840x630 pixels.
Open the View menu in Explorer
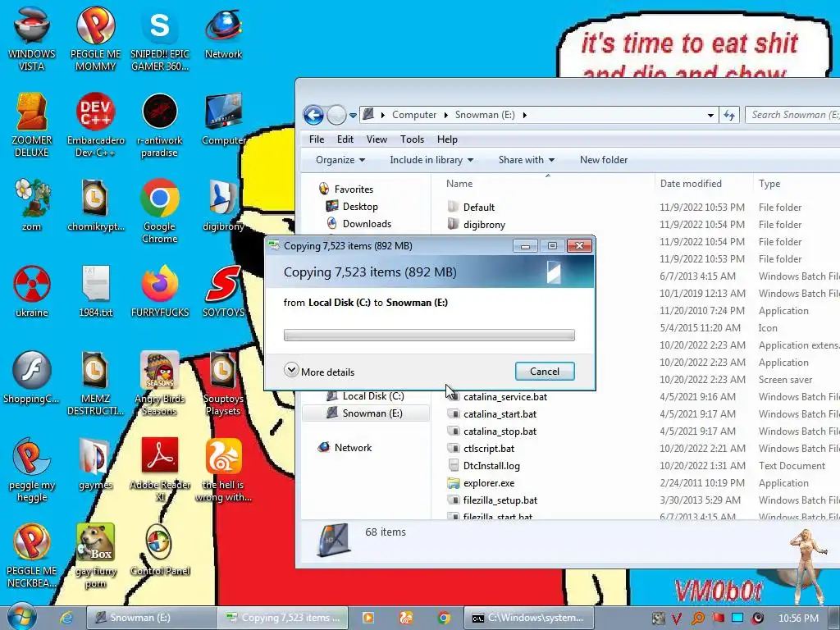[x=377, y=139]
